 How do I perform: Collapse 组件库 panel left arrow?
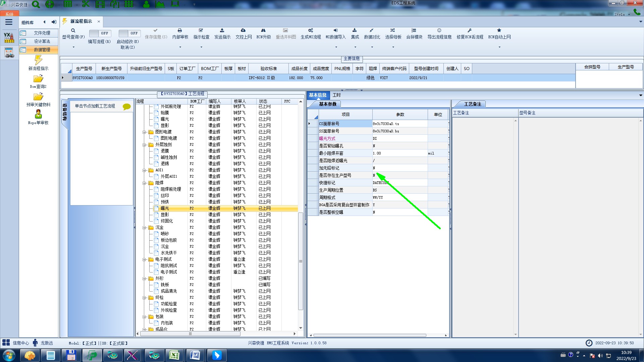point(44,22)
